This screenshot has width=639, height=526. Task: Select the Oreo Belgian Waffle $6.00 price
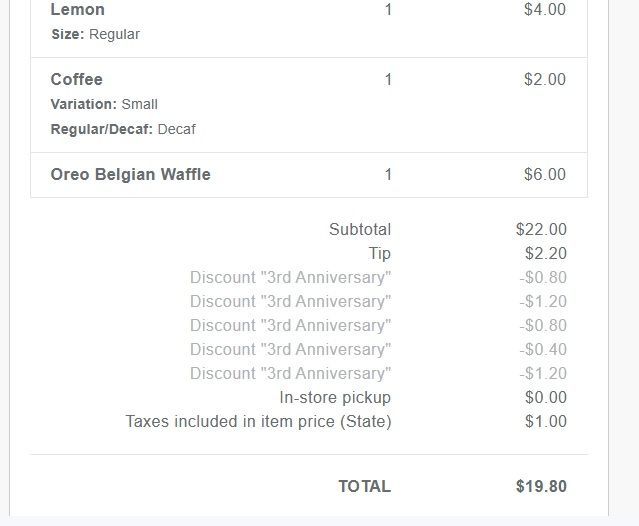(x=544, y=175)
